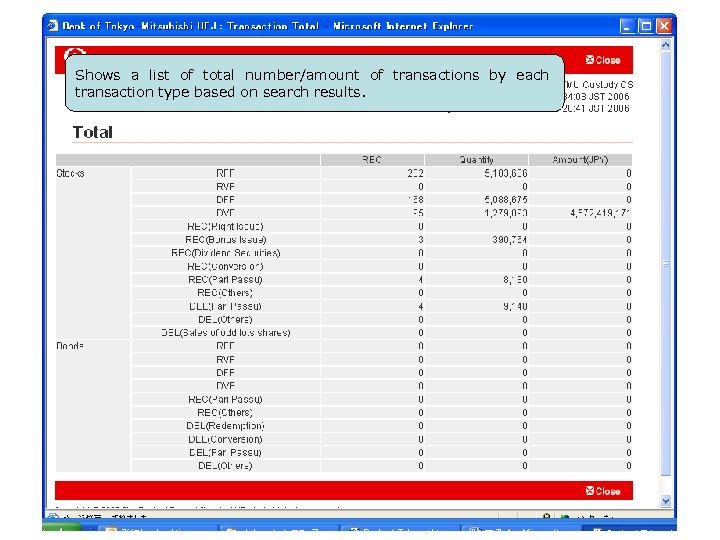Click the Stocks DEL(Pari Passu) quantity 9,140

tap(515, 306)
